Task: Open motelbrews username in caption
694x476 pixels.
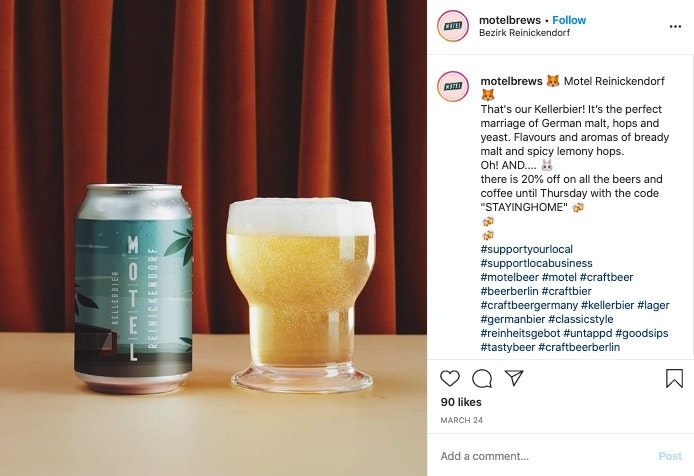Action: point(511,81)
